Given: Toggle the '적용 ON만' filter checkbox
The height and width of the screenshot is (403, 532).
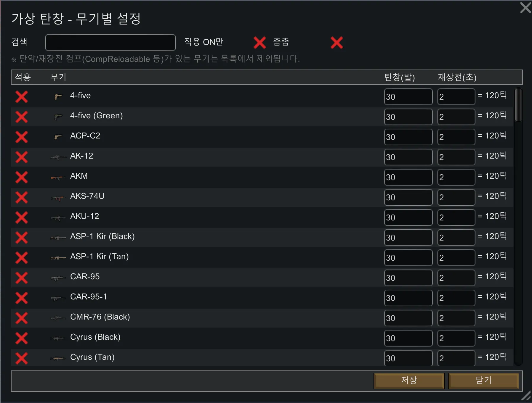Looking at the screenshot, I should 259,43.
